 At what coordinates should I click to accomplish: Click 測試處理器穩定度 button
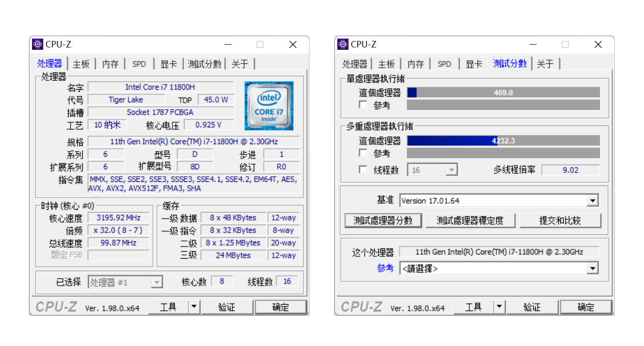tap(470, 220)
